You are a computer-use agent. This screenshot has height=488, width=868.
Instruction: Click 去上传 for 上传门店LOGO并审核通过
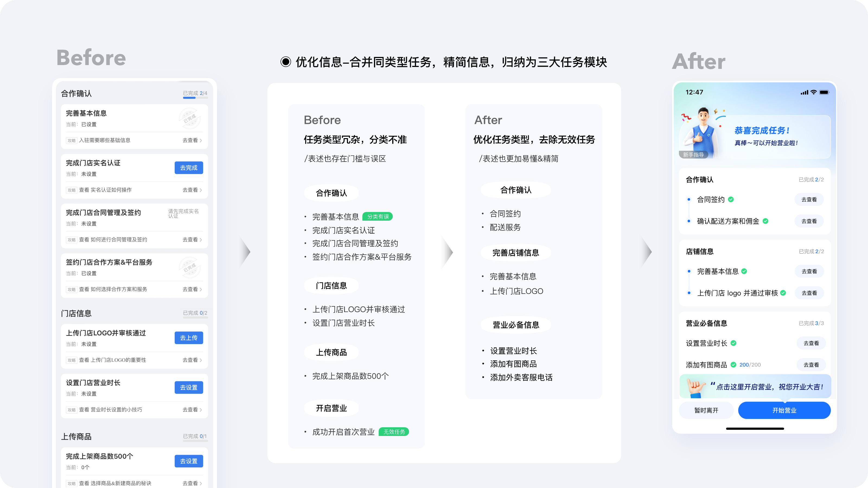pyautogui.click(x=189, y=338)
